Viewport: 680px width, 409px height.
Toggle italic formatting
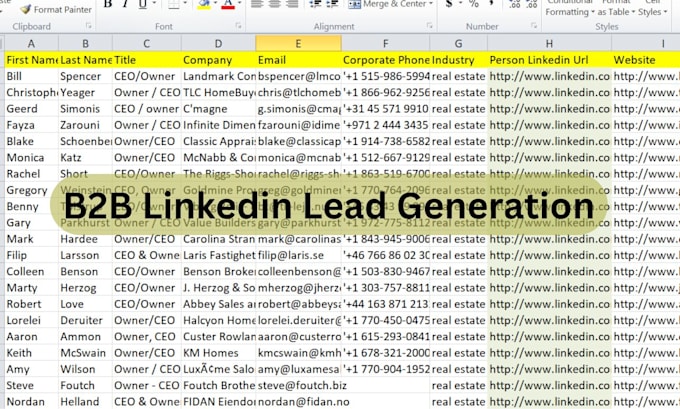125,4
